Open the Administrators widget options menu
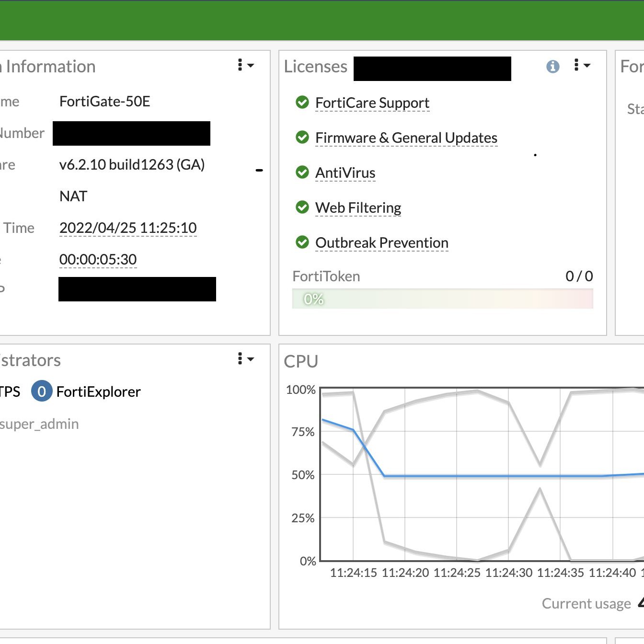 click(x=246, y=359)
